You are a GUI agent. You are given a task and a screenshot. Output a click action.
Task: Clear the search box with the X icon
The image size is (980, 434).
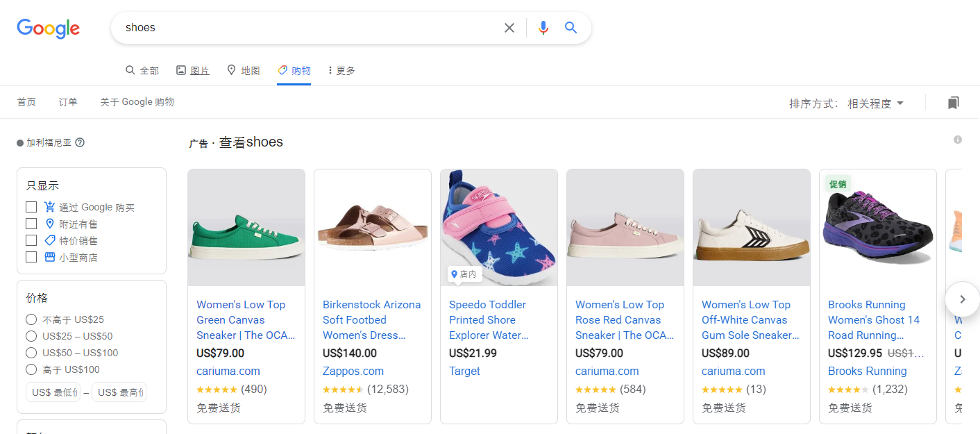tap(509, 27)
